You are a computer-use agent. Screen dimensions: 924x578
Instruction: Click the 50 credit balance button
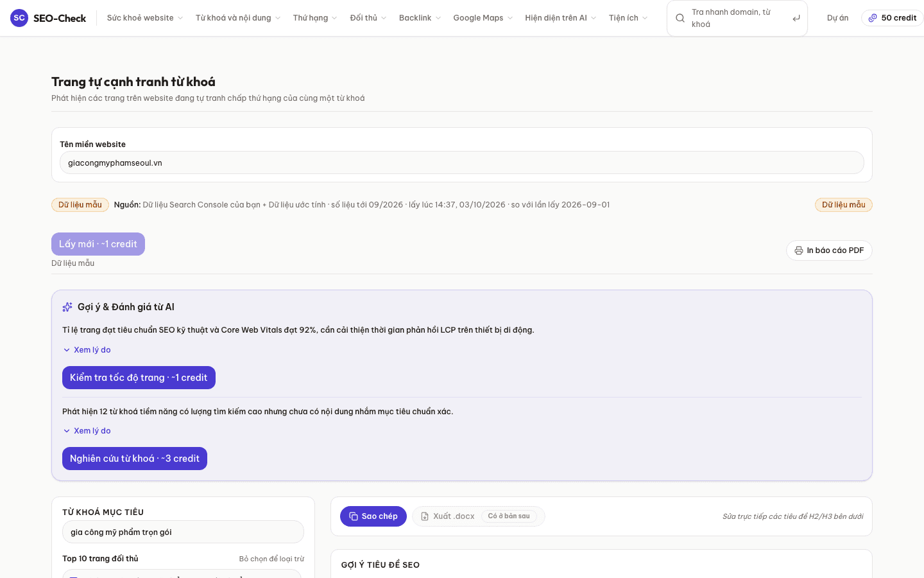click(x=893, y=18)
